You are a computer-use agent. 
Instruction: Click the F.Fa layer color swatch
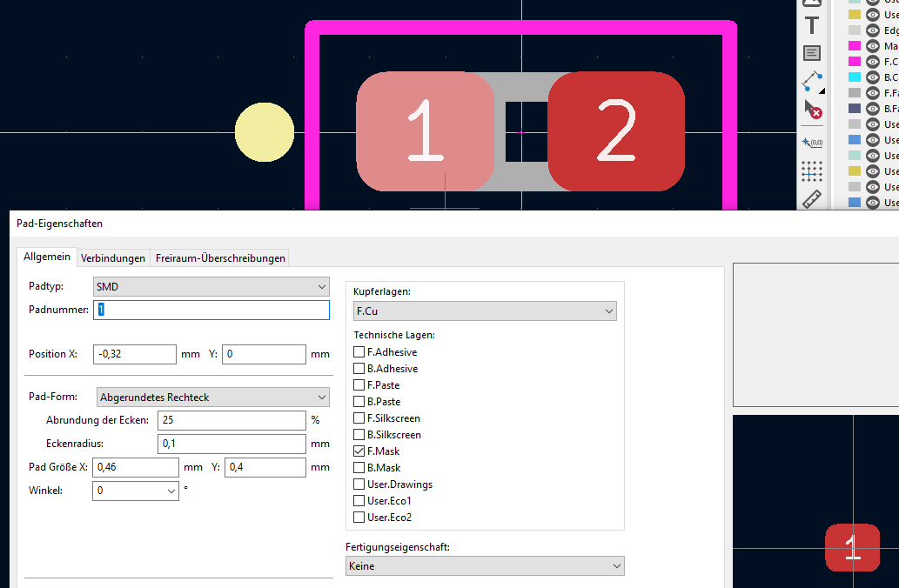click(855, 93)
